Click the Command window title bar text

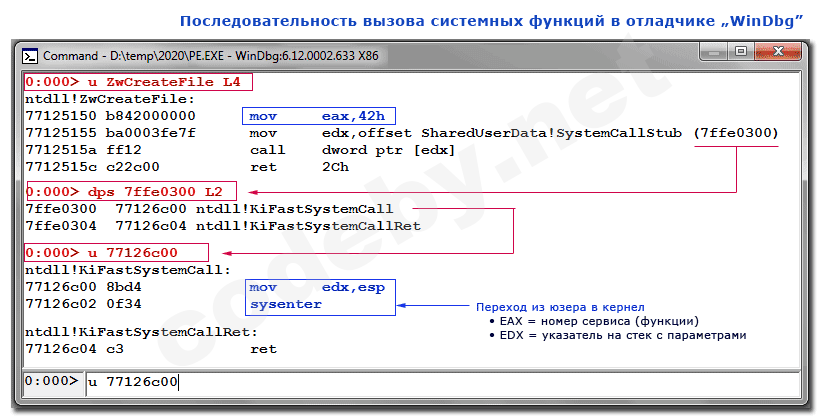click(x=211, y=56)
